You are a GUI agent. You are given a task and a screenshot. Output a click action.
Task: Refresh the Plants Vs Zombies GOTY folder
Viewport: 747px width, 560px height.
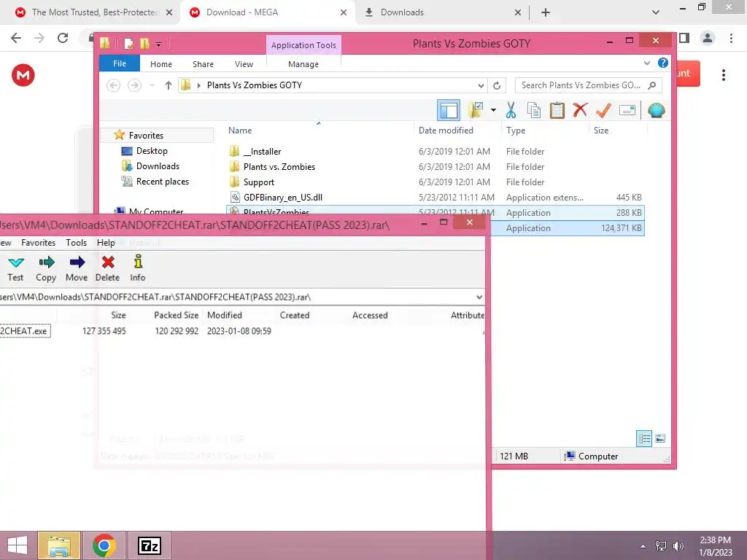pyautogui.click(x=497, y=86)
